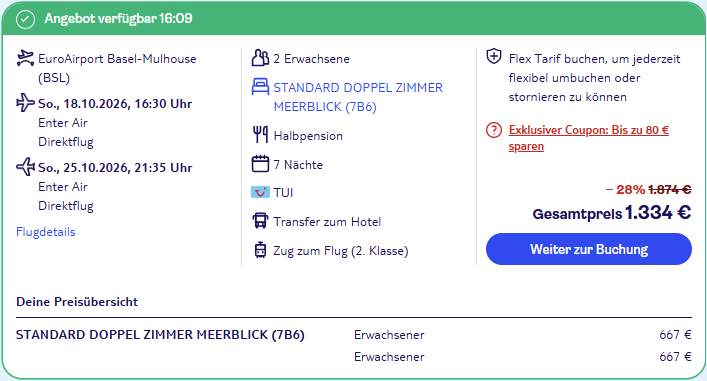This screenshot has width=707, height=381.
Task: Click the calendar icon for 7 Nächte
Action: tap(260, 164)
